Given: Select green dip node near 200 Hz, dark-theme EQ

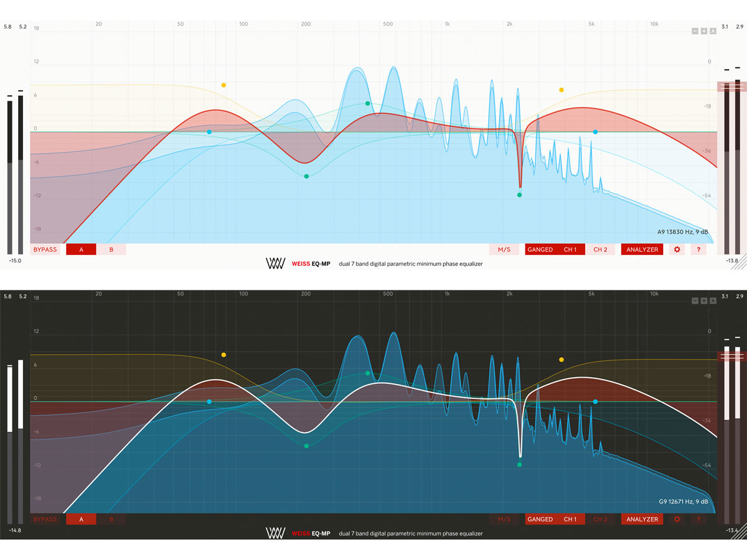Looking at the screenshot, I should pos(306,446).
